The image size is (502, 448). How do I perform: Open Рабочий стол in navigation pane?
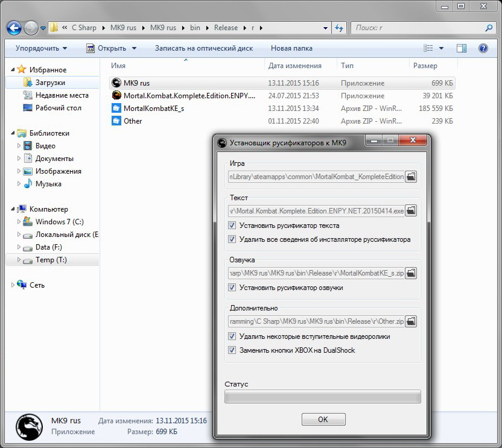pyautogui.click(x=58, y=108)
